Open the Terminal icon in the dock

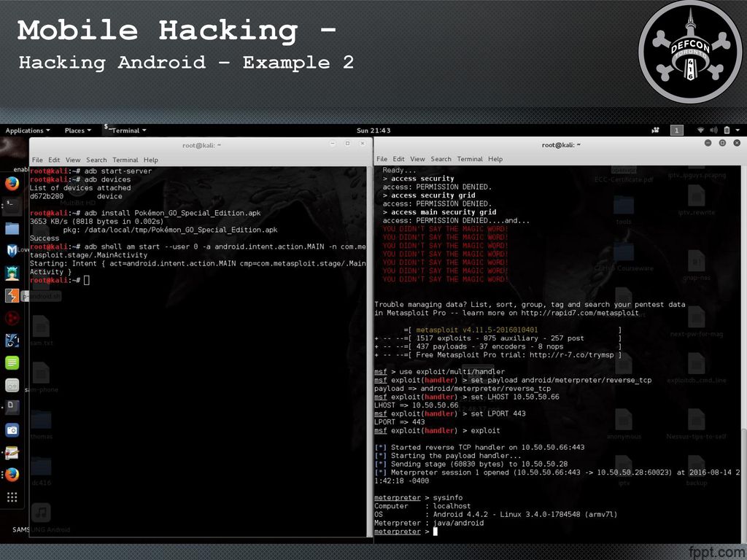pos(12,206)
